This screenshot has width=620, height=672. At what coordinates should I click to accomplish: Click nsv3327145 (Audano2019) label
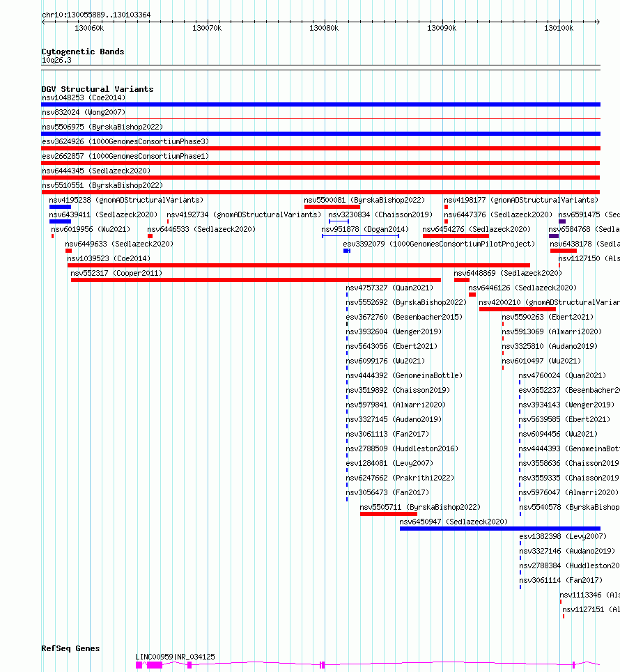[394, 419]
